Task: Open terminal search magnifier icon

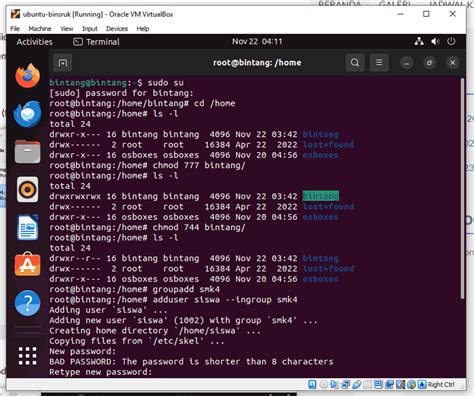Action: click(x=355, y=62)
